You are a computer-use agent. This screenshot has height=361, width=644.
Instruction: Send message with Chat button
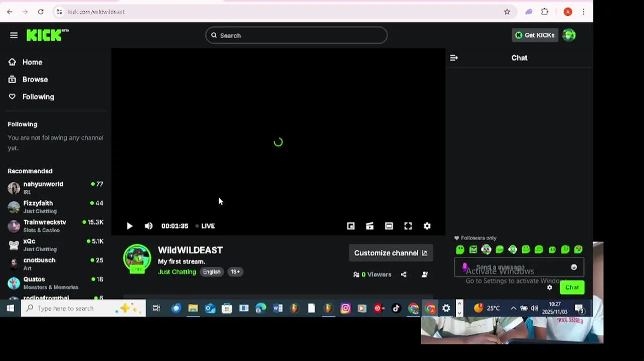tap(572, 288)
